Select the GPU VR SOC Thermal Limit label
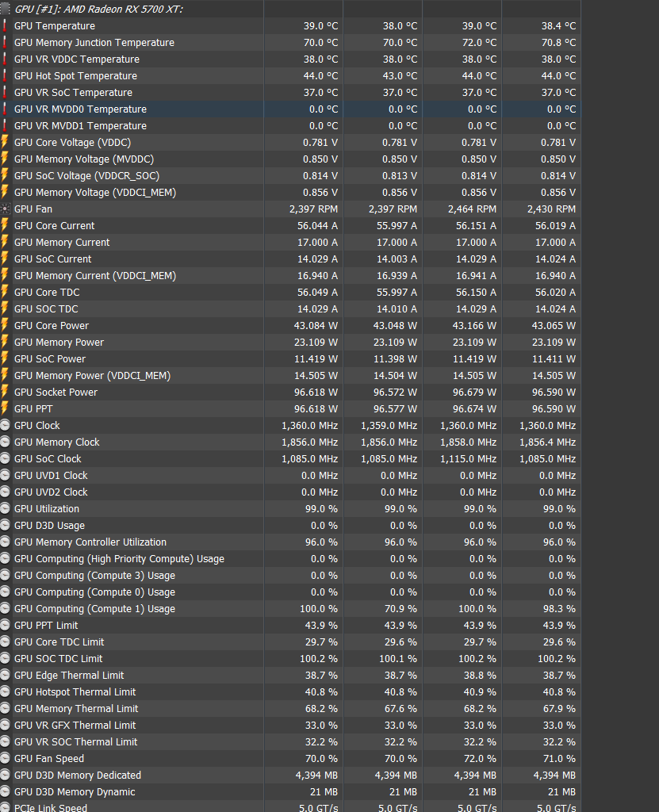Screen dimensions: 659x812 pyautogui.click(x=75, y=741)
